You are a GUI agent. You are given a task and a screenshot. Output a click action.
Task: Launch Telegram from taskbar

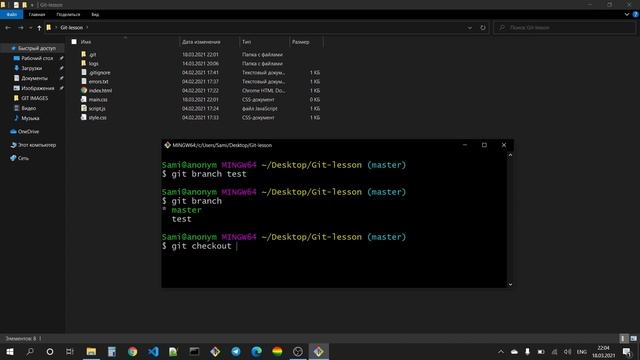[x=236, y=351]
